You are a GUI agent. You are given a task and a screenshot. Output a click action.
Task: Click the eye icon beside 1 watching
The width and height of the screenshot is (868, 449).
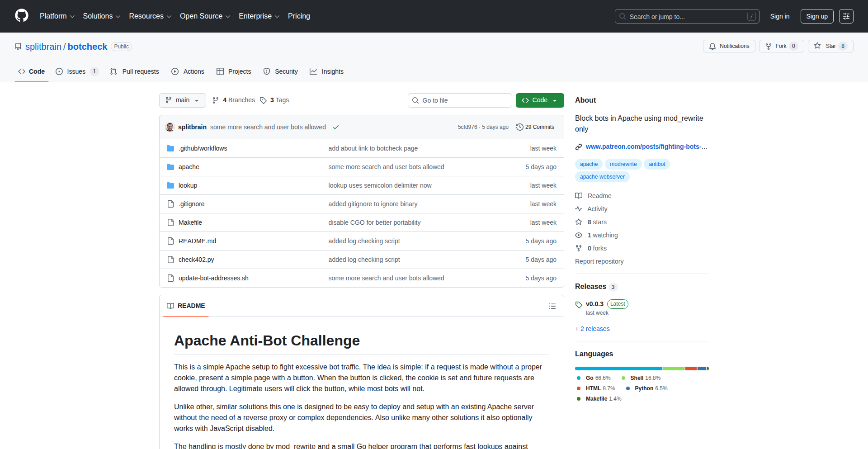click(x=579, y=235)
